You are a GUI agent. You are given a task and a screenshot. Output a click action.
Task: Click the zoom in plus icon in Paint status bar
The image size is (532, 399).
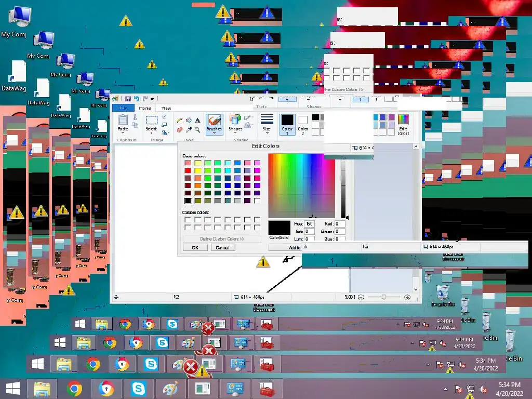point(407,297)
